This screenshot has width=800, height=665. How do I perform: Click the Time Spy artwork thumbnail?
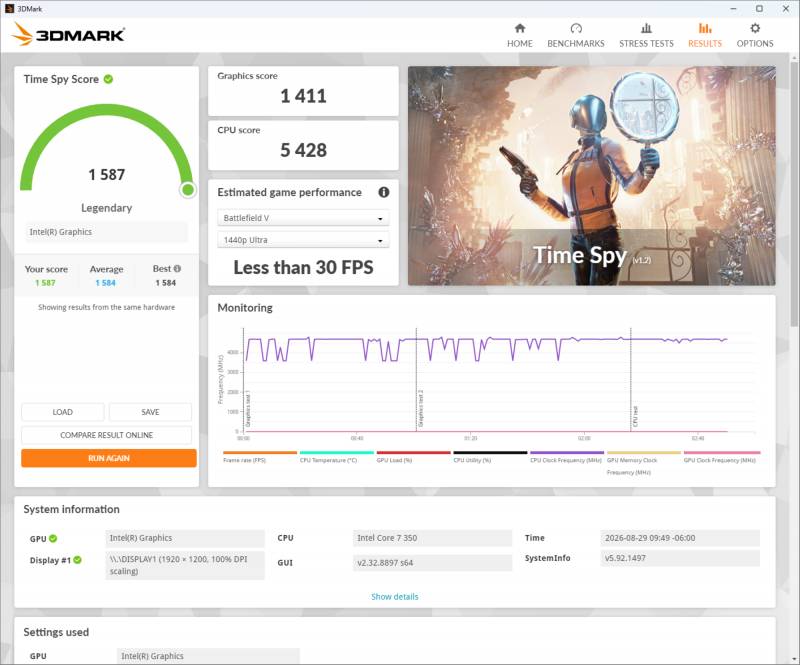coord(592,176)
